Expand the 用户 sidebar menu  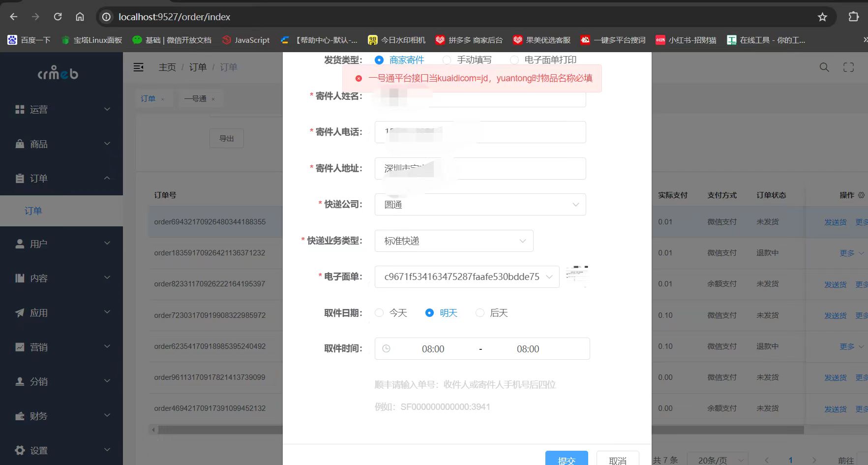click(61, 244)
